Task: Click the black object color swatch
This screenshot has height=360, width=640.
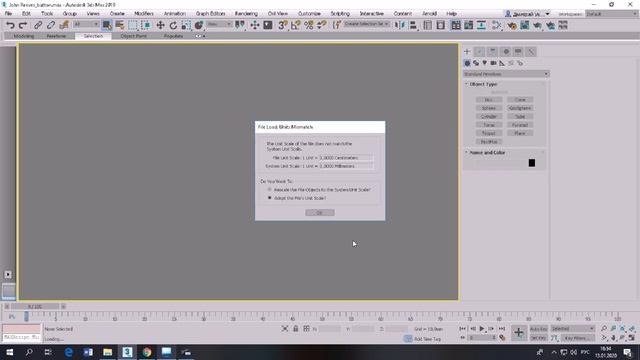Action: point(532,163)
